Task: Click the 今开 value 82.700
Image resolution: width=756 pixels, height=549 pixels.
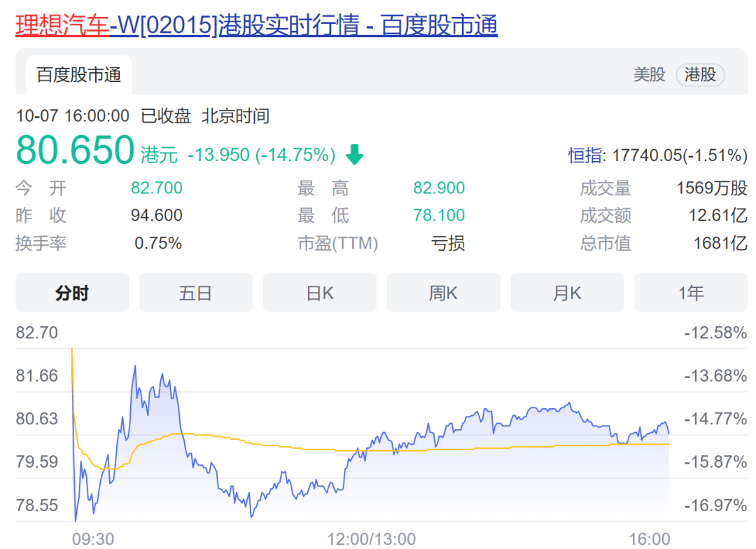Action: pyautogui.click(x=157, y=188)
